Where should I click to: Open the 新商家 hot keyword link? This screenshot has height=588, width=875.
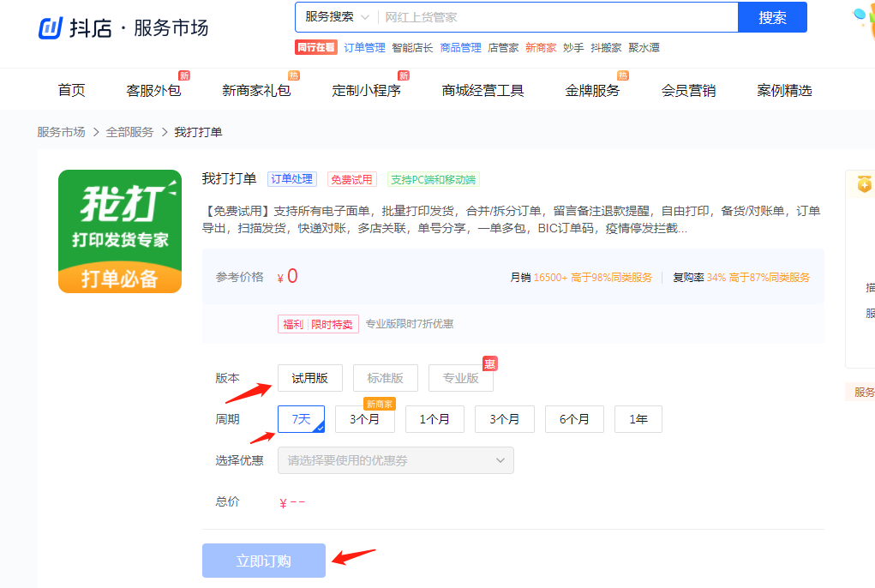tap(541, 48)
